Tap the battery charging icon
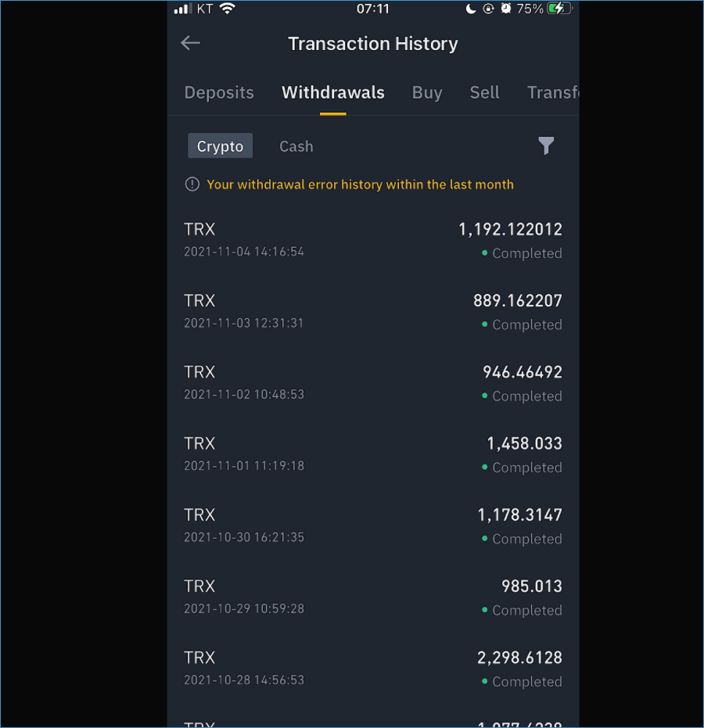The image size is (704, 728). point(559,9)
